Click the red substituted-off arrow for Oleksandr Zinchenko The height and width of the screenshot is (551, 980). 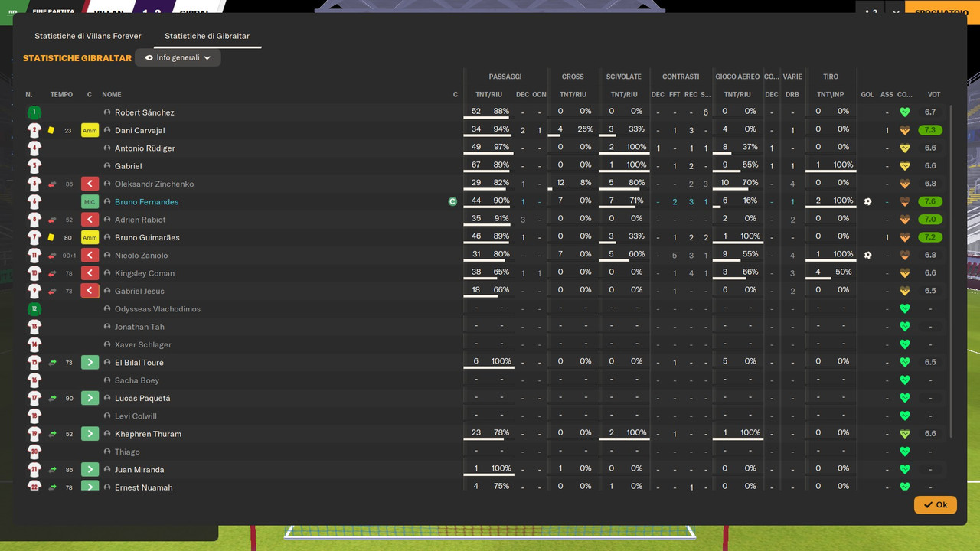90,184
